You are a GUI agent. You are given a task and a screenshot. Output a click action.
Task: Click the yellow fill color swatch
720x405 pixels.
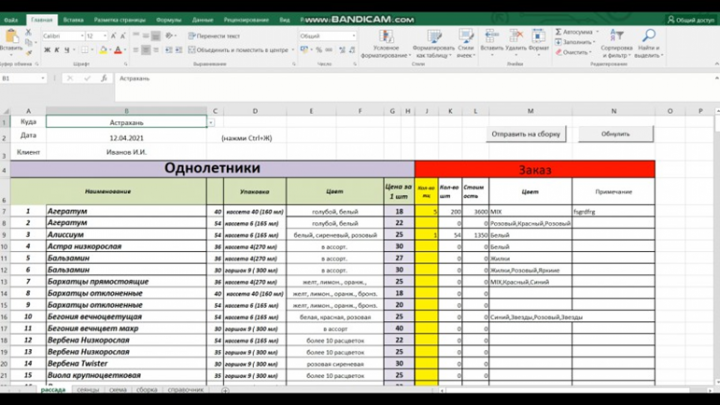103,50
